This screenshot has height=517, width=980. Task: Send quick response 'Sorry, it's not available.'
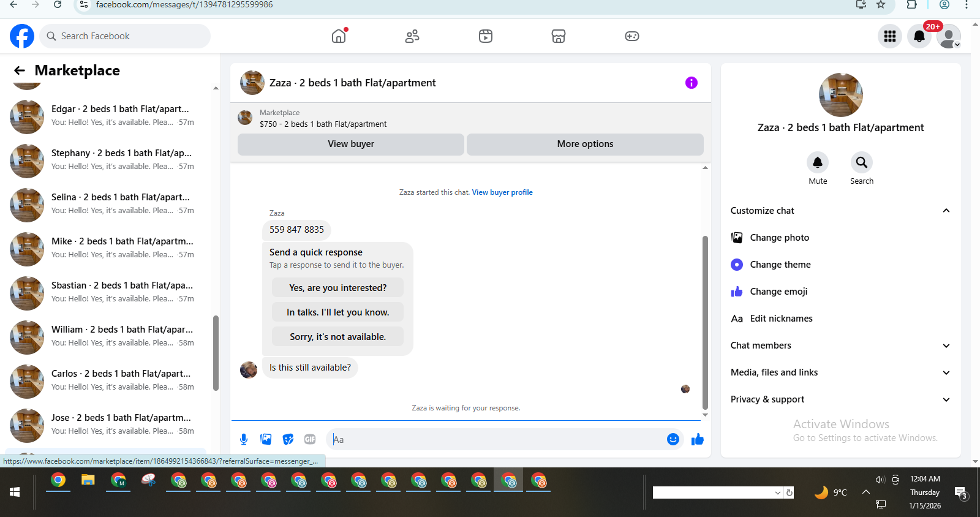[x=338, y=337]
